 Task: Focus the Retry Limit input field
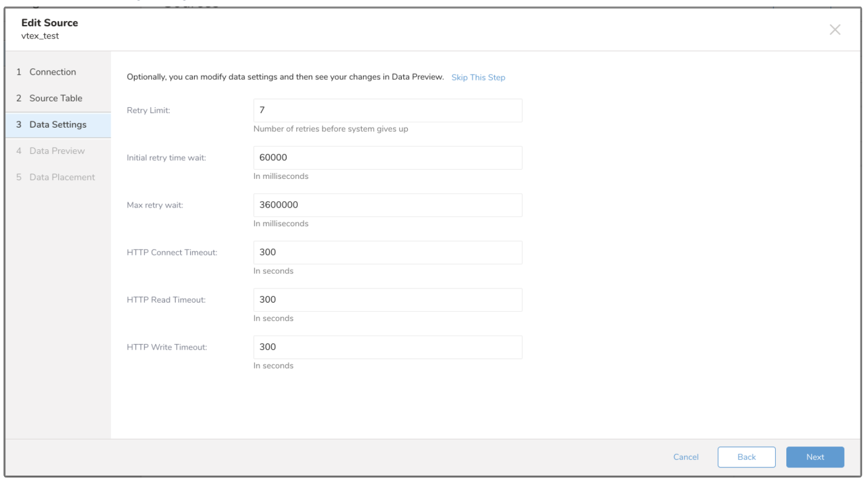click(387, 110)
